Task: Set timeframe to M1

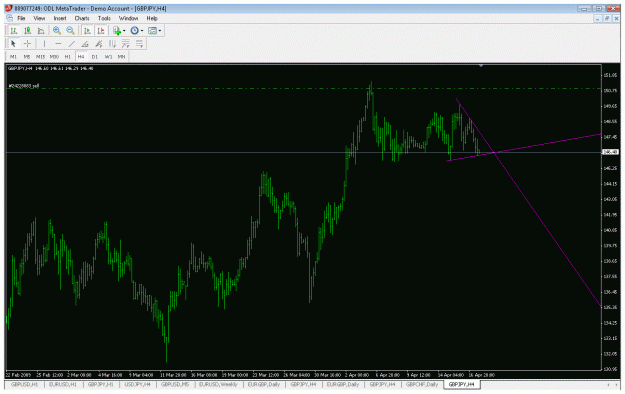Action: (14, 57)
